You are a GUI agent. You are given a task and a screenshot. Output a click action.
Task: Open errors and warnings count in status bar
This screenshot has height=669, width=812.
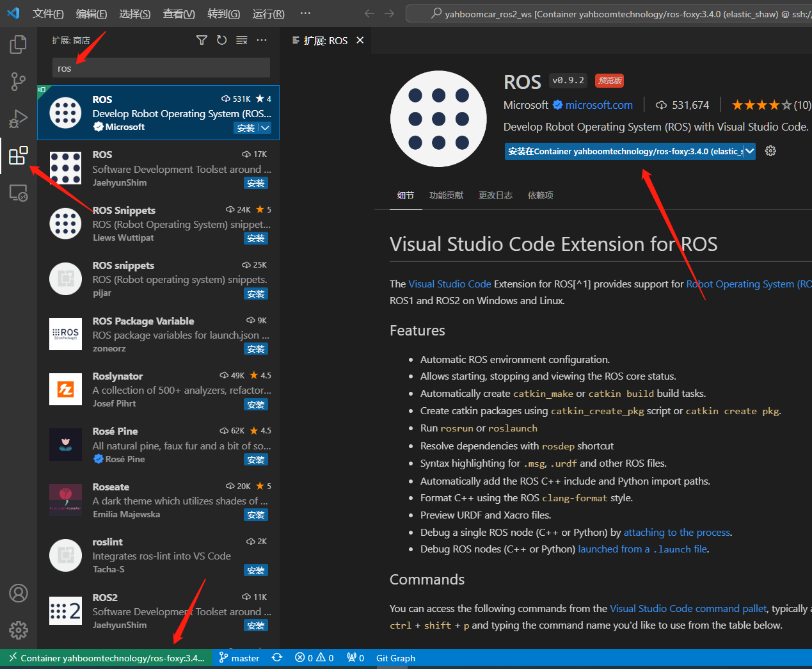pyautogui.click(x=314, y=657)
